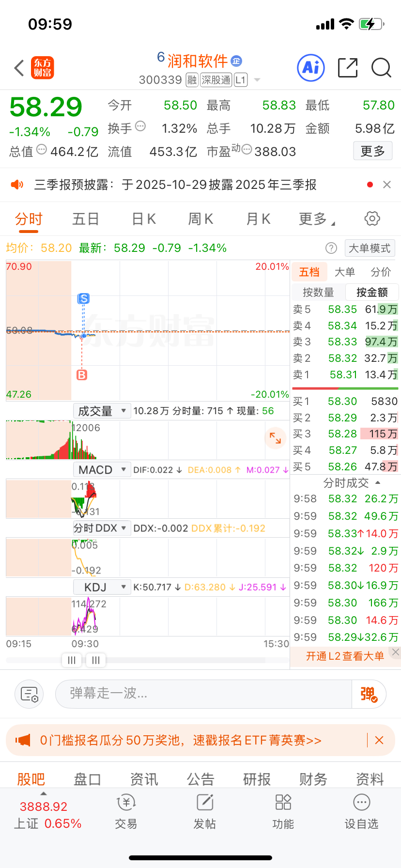The width and height of the screenshot is (401, 868).
Task: Open the MACD indicator dropdown
Action: coord(102,470)
